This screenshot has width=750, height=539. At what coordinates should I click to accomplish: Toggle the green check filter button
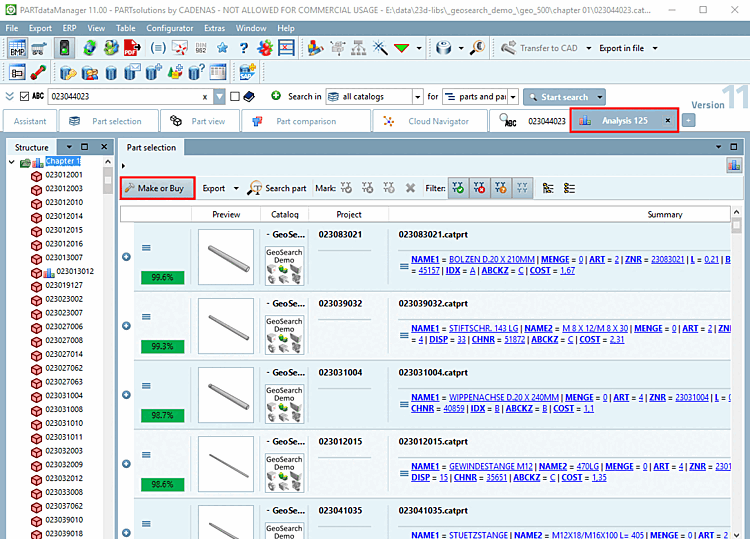(458, 188)
